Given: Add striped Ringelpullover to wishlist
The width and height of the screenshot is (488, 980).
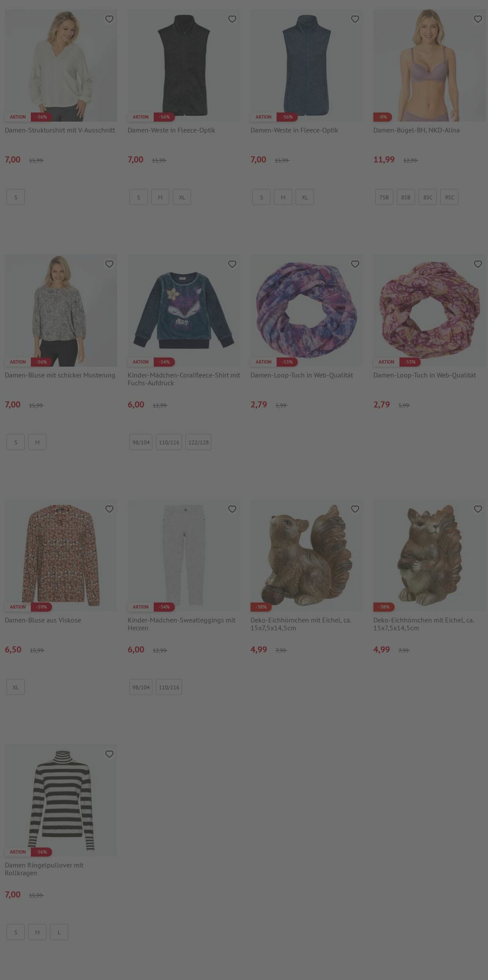Looking at the screenshot, I should [x=109, y=754].
